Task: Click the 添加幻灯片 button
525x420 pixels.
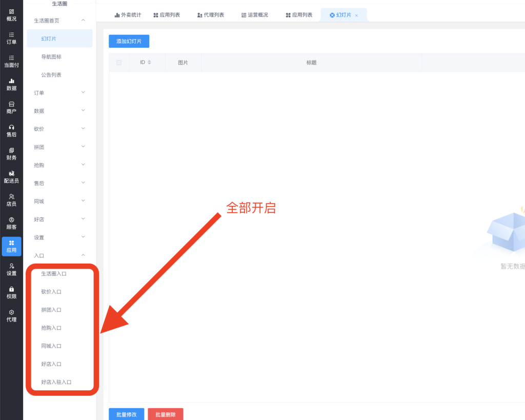Action: tap(129, 41)
